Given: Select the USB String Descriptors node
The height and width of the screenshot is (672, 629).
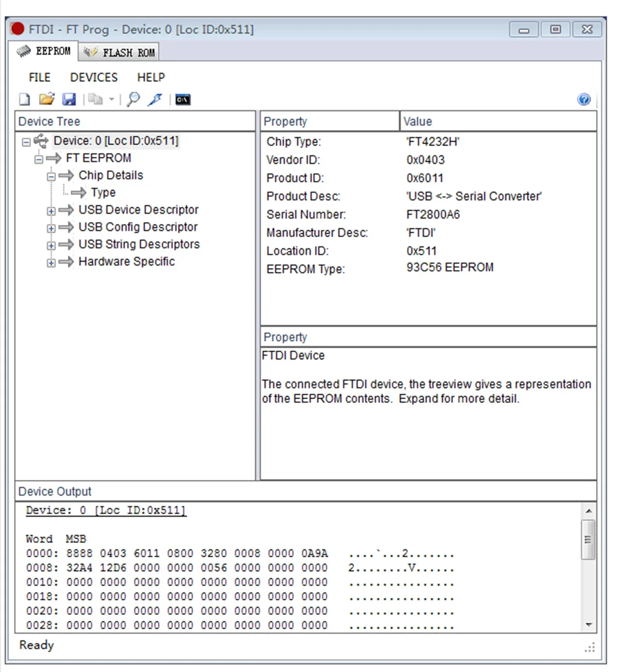Looking at the screenshot, I should coord(138,244).
